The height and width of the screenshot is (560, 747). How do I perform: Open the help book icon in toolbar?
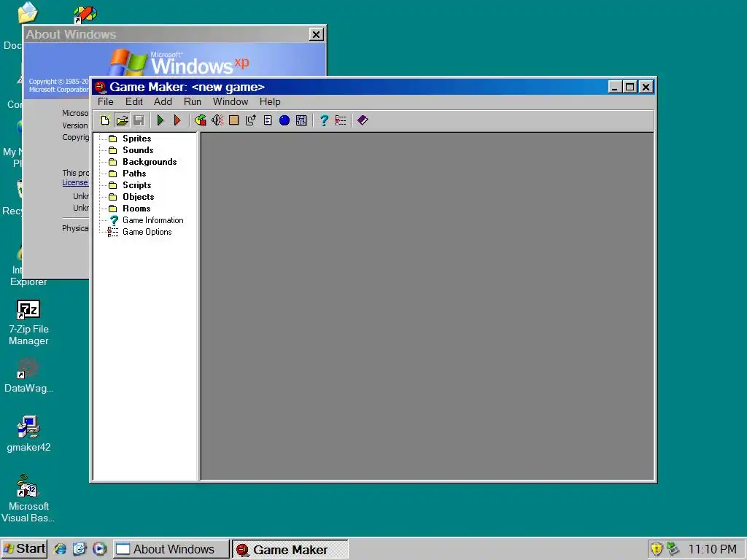(x=363, y=120)
